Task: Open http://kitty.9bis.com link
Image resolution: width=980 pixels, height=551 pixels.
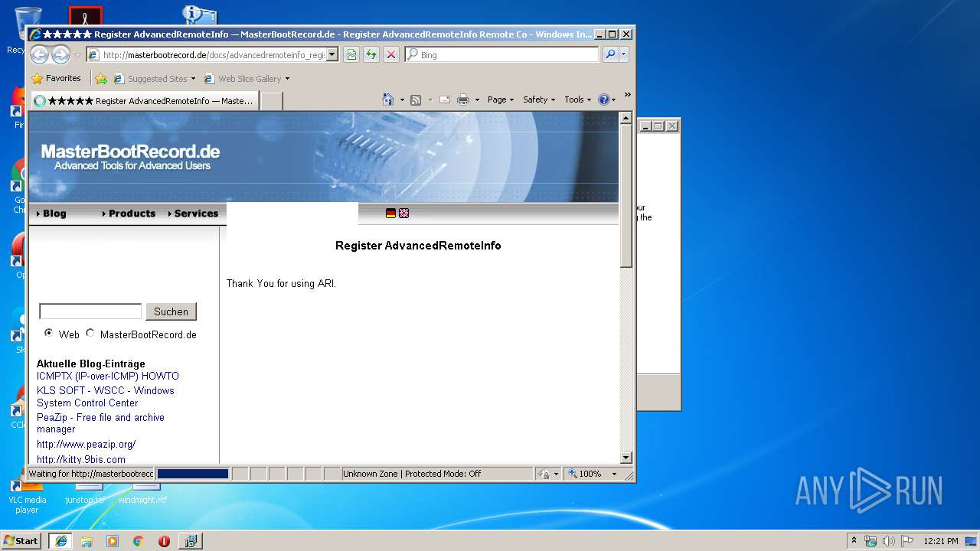Action: (81, 459)
